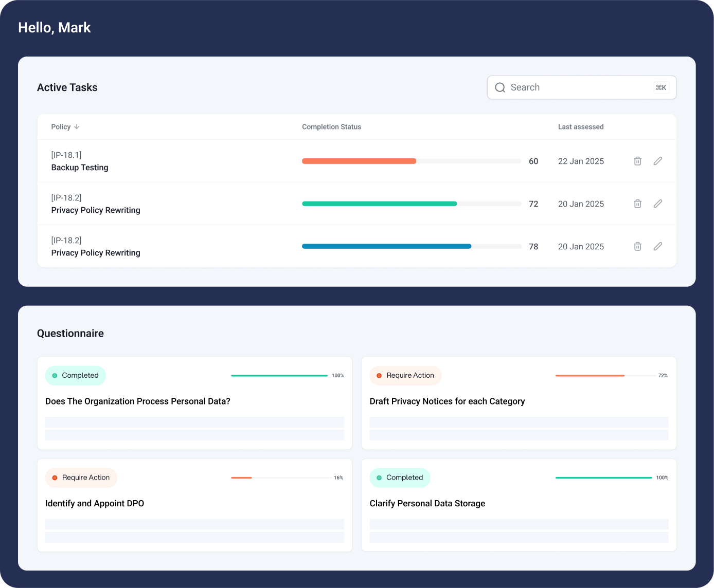The height and width of the screenshot is (588, 714).
Task: Expand the Completion Status column header
Action: coord(332,126)
